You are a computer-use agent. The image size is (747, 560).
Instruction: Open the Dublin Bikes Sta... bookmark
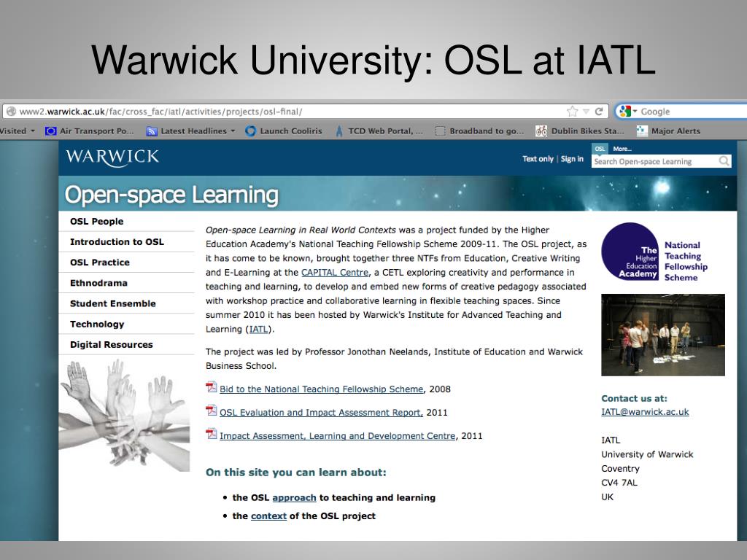pyautogui.click(x=579, y=131)
